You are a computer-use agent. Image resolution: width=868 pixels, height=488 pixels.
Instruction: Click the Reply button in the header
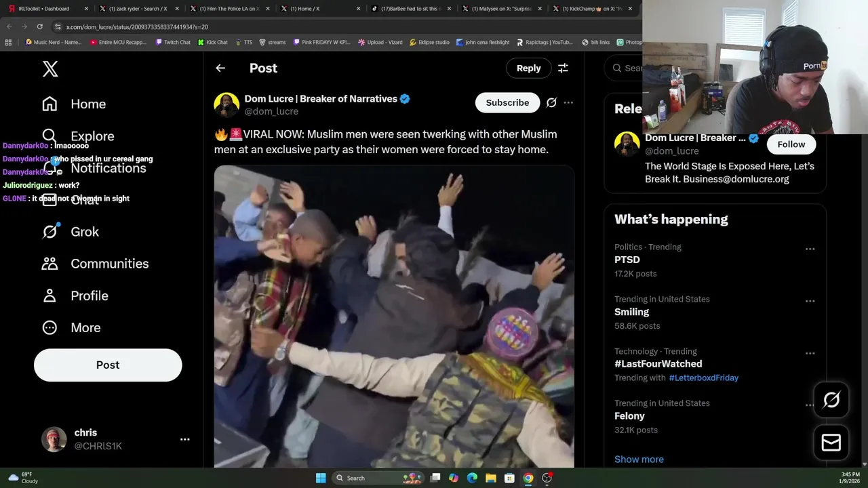[x=528, y=68]
